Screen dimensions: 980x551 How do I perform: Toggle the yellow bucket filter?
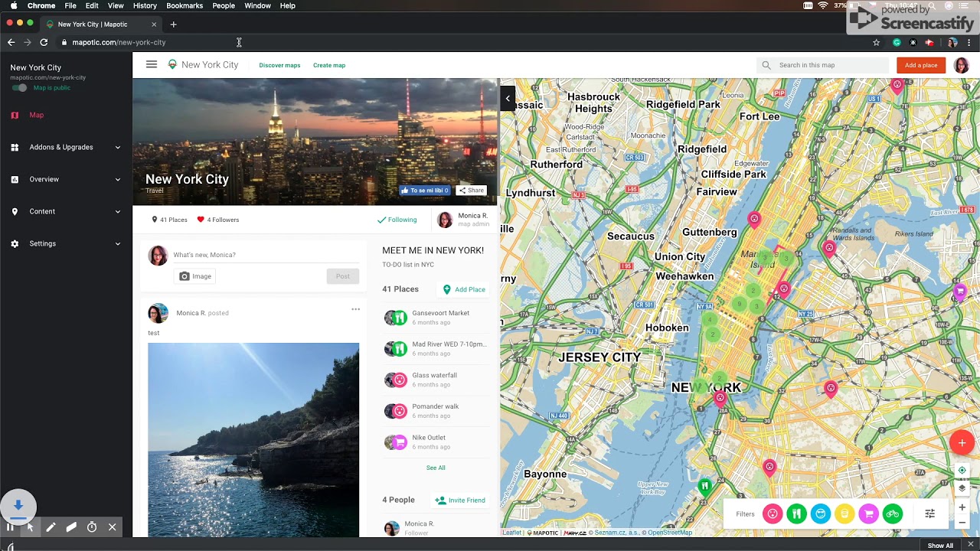click(844, 514)
